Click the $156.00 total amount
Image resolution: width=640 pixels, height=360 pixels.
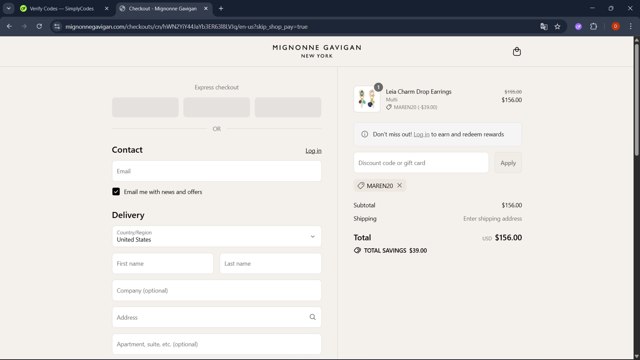coord(508,238)
